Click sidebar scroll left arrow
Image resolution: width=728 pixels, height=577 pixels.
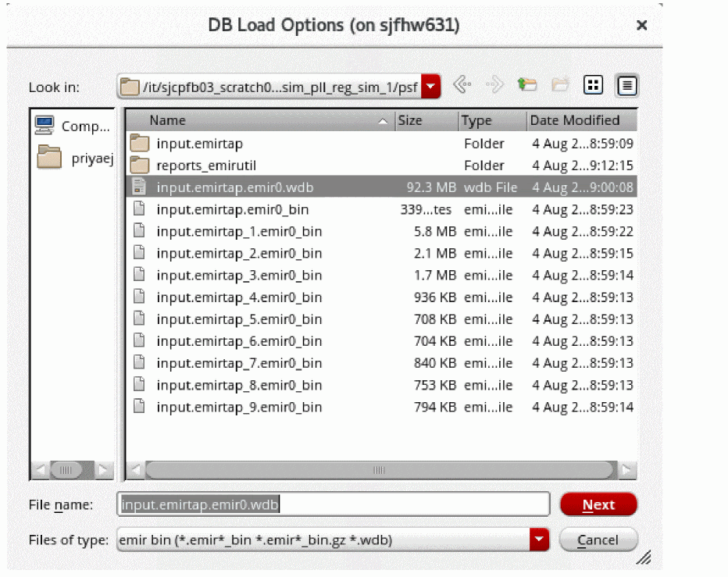[x=41, y=470]
